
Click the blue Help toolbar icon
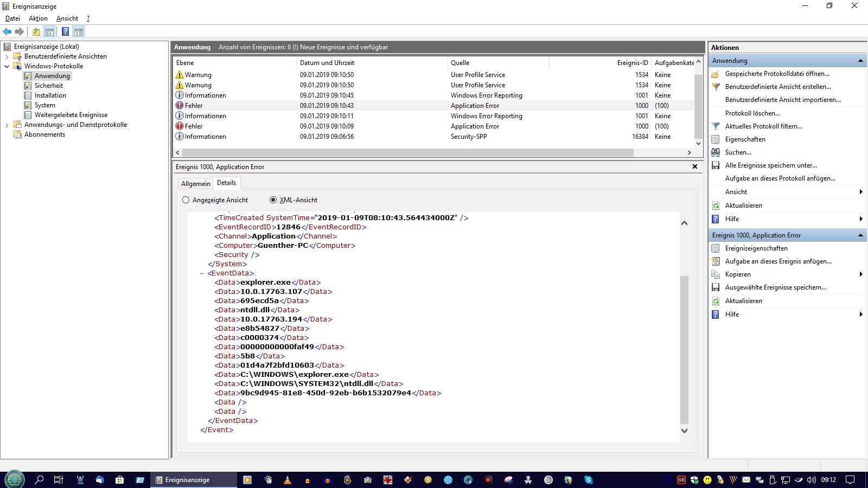[x=65, y=31]
